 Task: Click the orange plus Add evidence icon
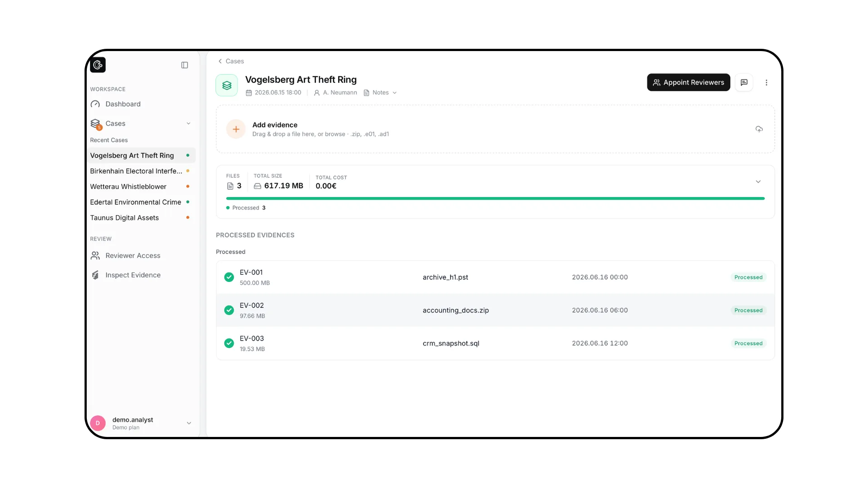tap(236, 129)
